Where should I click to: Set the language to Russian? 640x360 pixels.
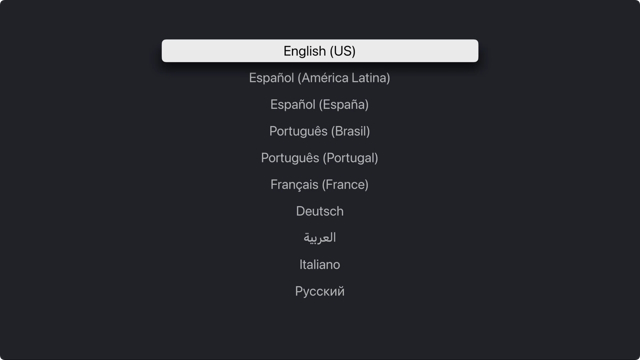coord(320,291)
